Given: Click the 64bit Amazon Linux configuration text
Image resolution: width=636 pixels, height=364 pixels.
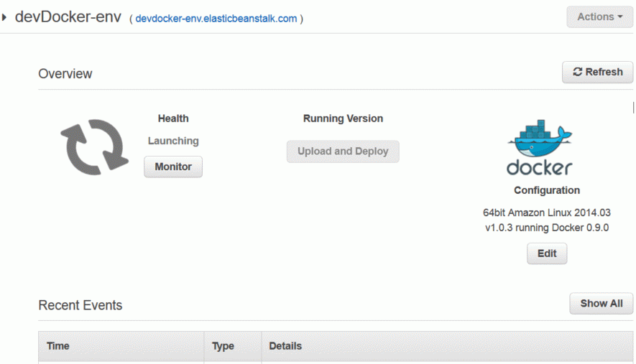Looking at the screenshot, I should [x=547, y=220].
